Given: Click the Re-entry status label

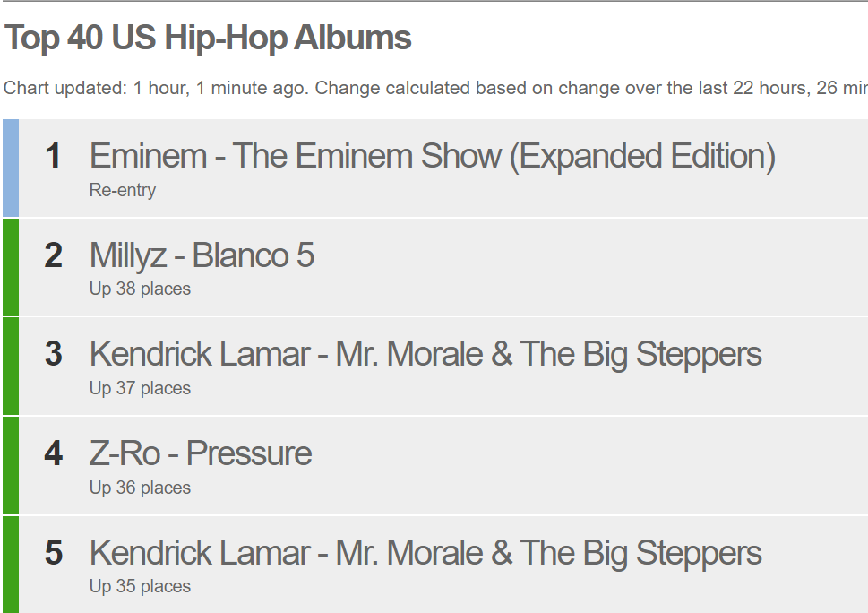Looking at the screenshot, I should (123, 191).
